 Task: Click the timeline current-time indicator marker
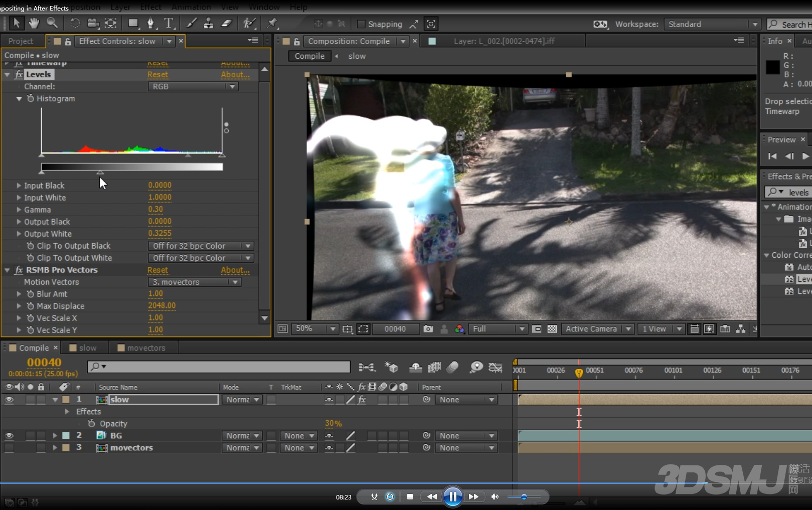(579, 372)
